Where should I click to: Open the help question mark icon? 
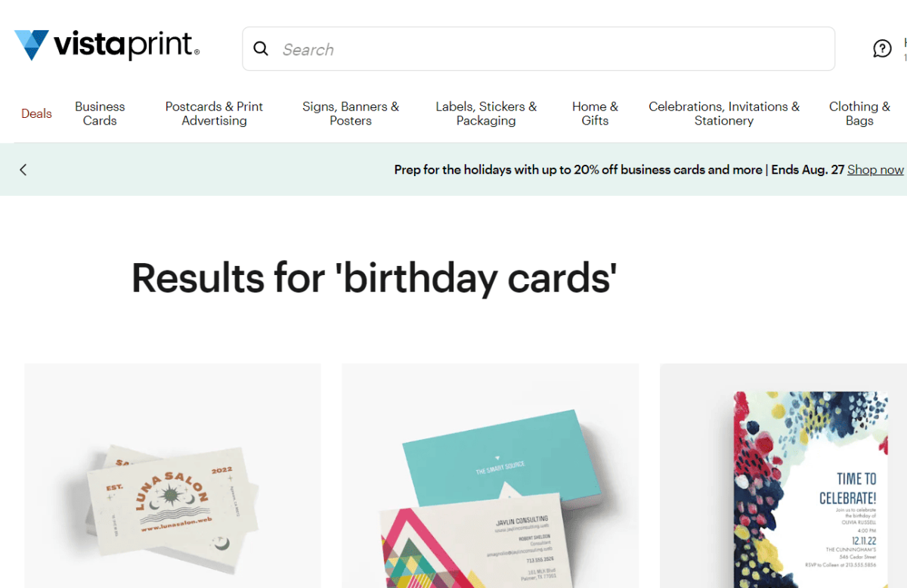882,49
